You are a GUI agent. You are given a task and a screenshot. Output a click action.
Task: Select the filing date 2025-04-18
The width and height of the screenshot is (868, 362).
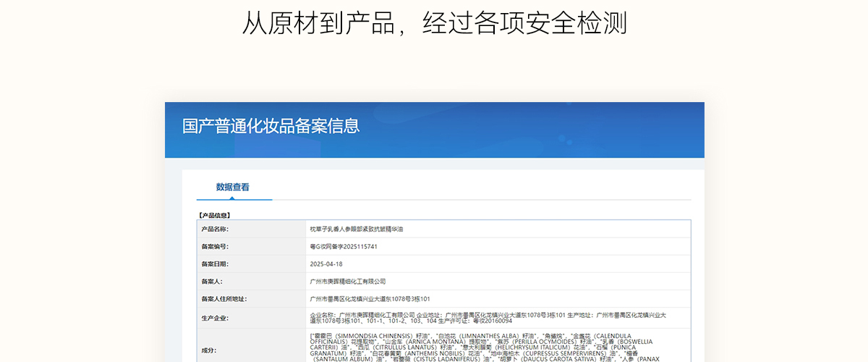[x=326, y=264]
